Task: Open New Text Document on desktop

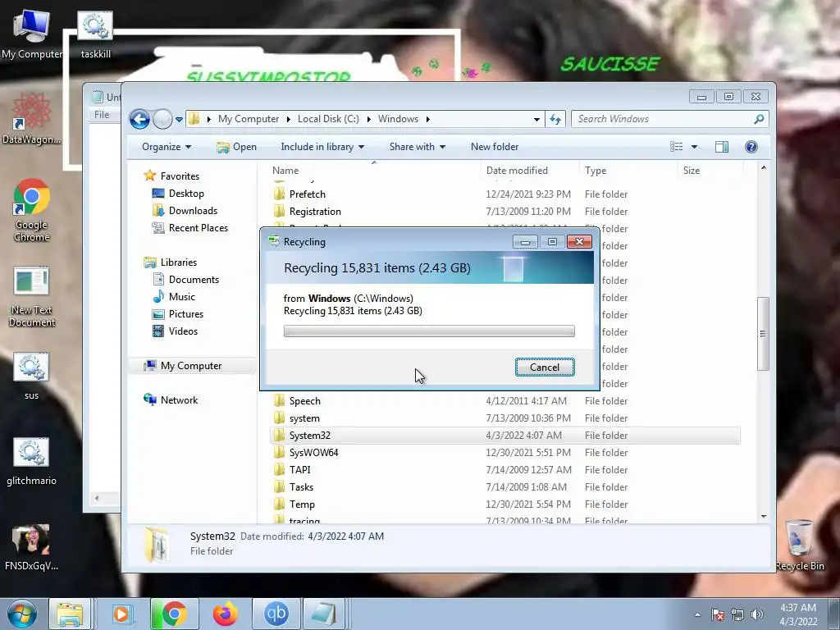Action: pyautogui.click(x=32, y=296)
